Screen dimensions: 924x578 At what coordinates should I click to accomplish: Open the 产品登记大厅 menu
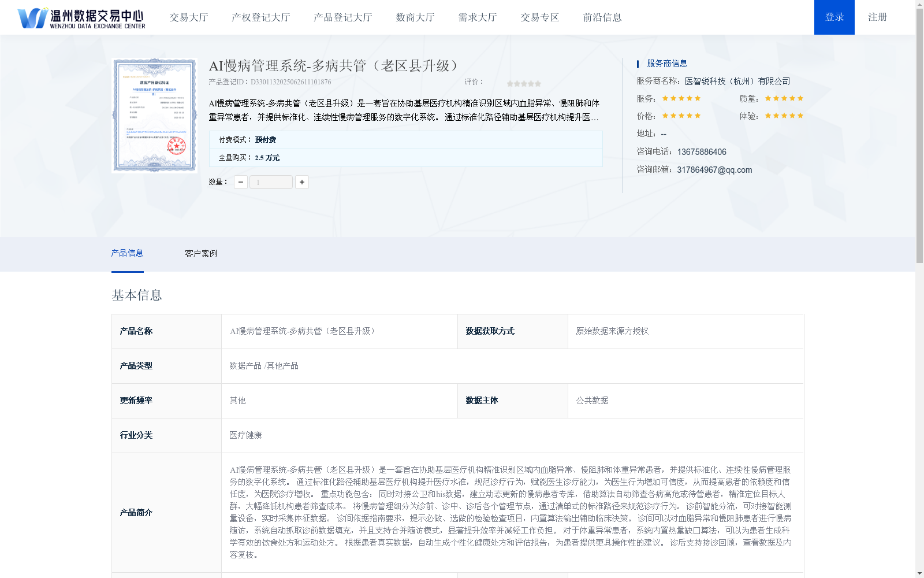342,17
